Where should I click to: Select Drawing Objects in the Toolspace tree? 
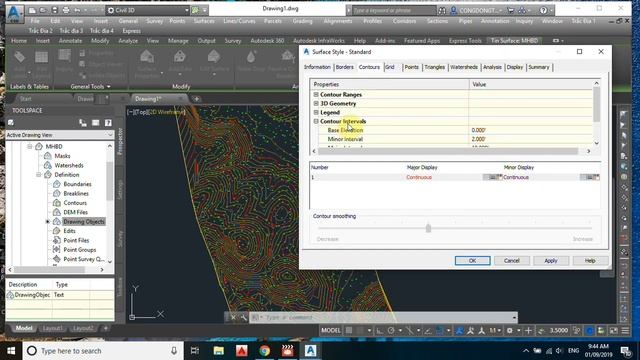pos(84,222)
